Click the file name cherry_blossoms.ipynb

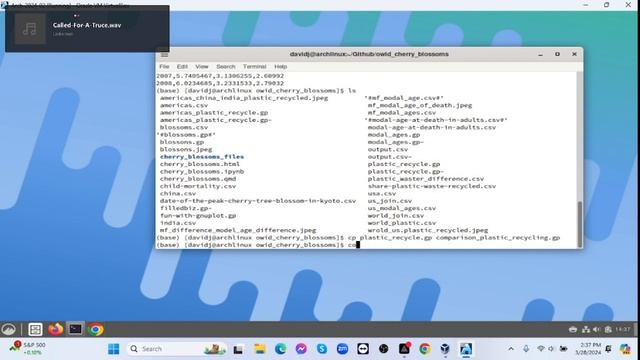click(x=202, y=171)
